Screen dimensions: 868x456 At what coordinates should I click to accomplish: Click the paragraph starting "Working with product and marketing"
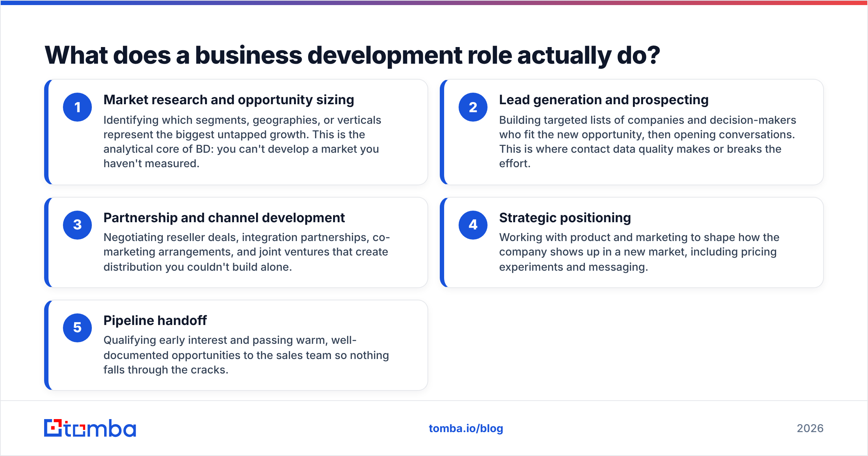click(639, 252)
